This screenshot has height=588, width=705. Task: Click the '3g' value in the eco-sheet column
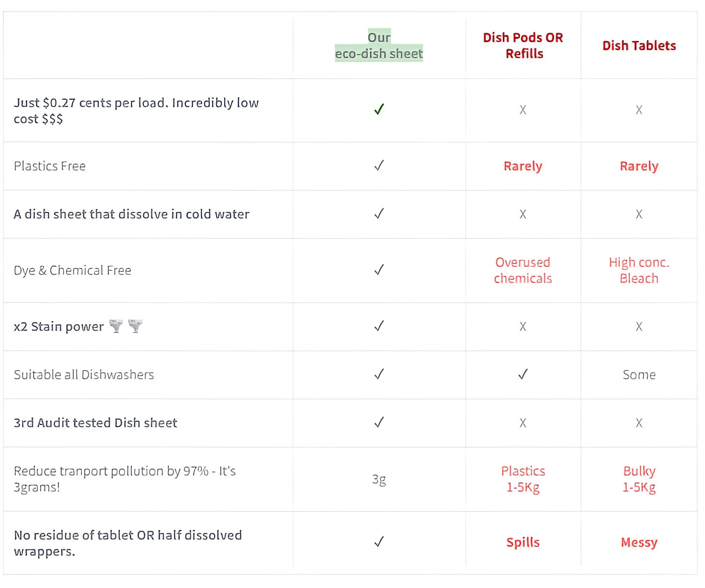coord(379,480)
